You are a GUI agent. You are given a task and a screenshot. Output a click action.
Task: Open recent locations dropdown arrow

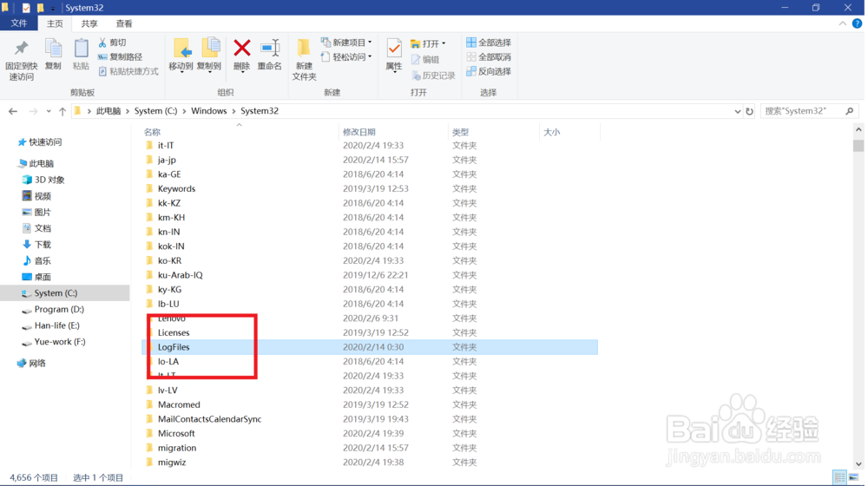(x=49, y=111)
